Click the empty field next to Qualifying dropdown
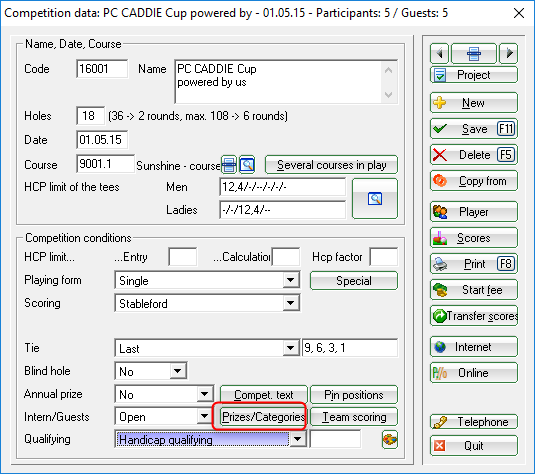 (335, 439)
